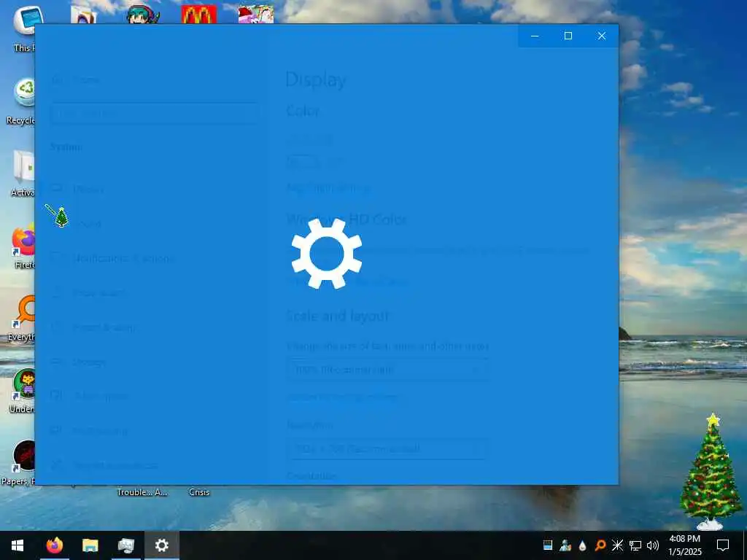Select the white Activa... desktop icon

(x=23, y=174)
